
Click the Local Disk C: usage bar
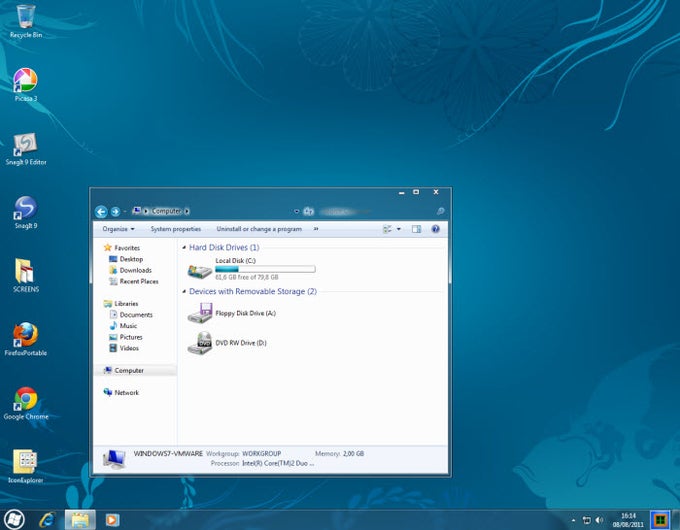[265, 269]
